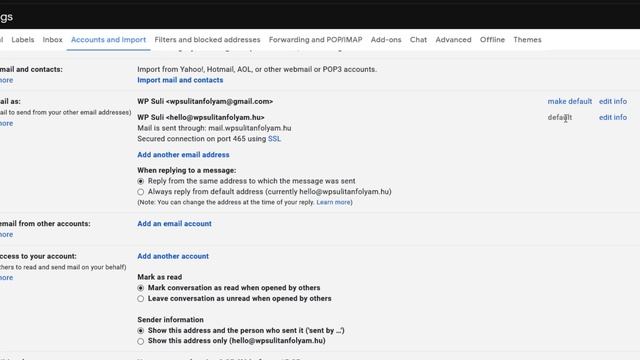This screenshot has width=640, height=360.
Task: Switch to the Chat tab
Action: (418, 40)
